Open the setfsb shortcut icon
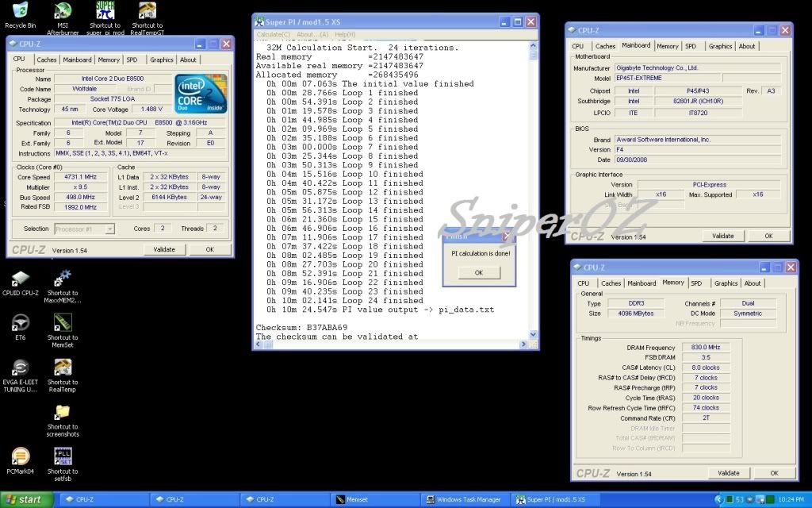 [63, 456]
